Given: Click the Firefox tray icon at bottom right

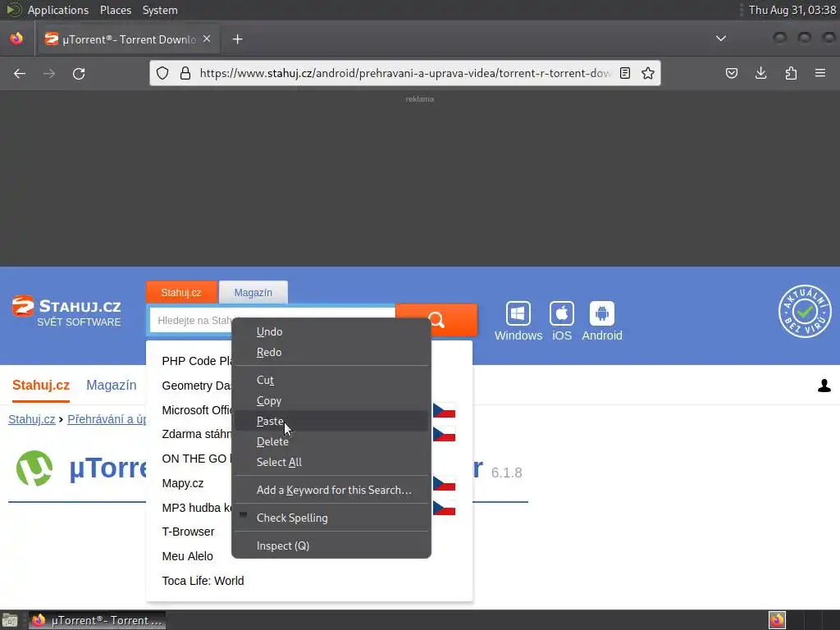Looking at the screenshot, I should [x=777, y=620].
